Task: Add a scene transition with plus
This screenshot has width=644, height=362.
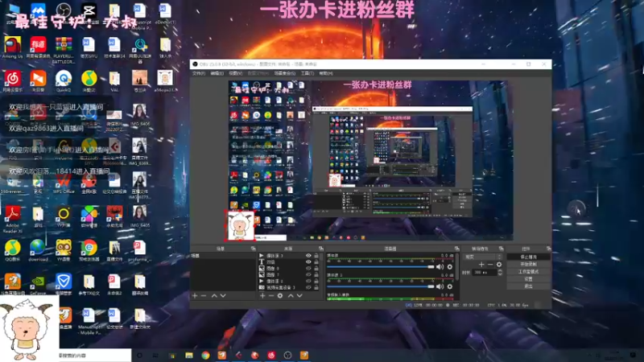Action: [481, 265]
